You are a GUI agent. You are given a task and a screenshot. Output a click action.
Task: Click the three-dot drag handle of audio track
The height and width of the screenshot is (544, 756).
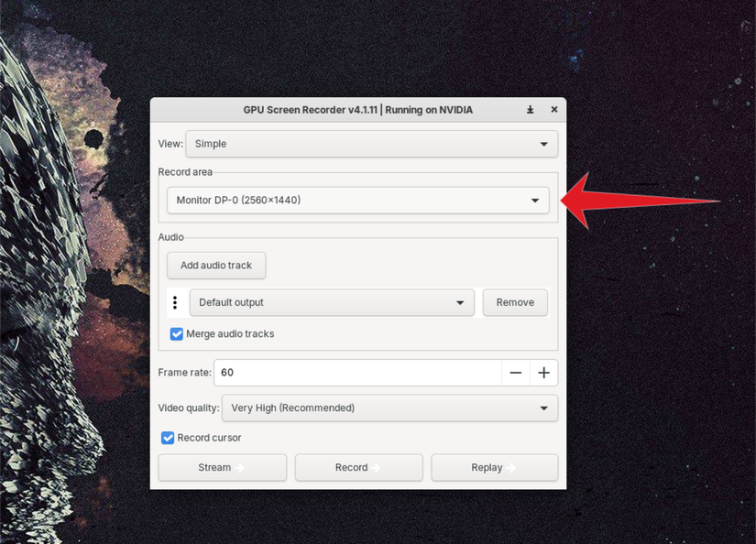click(175, 302)
